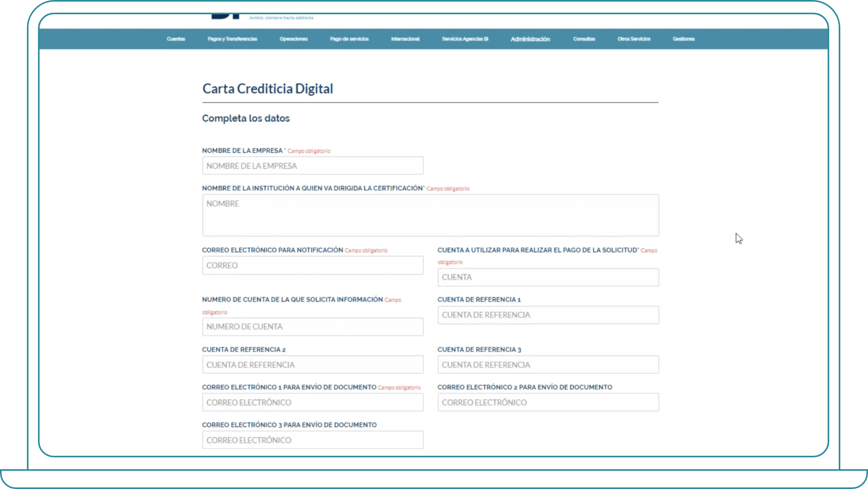Image resolution: width=868 pixels, height=489 pixels.
Task: Click 'CORREO ELECTRÓNICO 3 PARA ENVÍO' label
Action: [x=289, y=425]
